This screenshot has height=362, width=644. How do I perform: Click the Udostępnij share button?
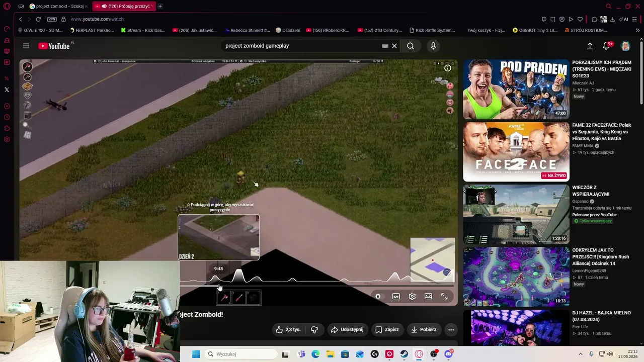click(x=347, y=330)
